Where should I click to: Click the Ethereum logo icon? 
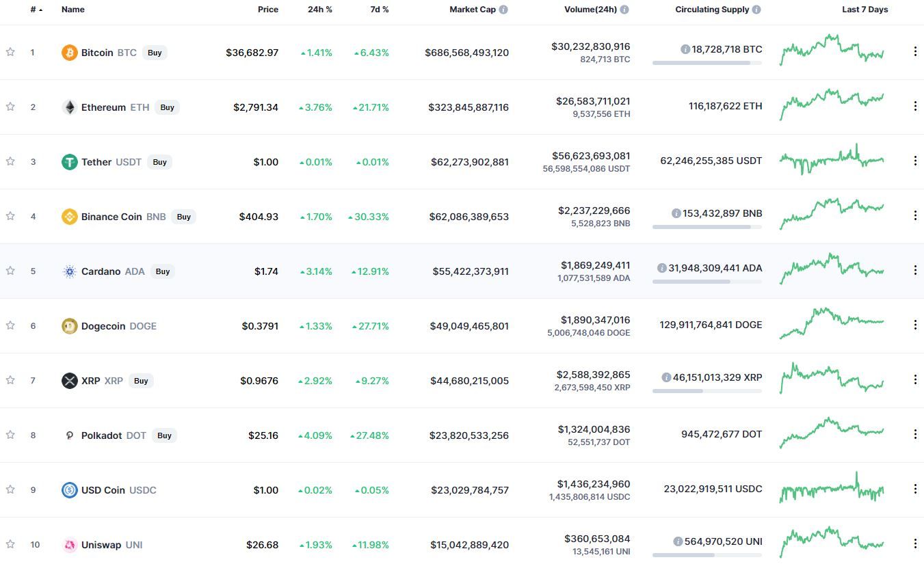pyautogui.click(x=70, y=107)
